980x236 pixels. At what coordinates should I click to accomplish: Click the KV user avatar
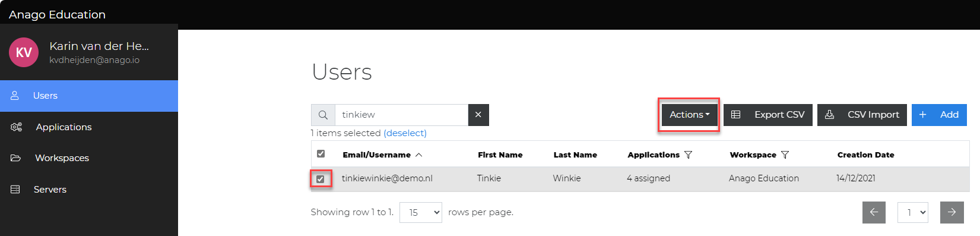24,52
